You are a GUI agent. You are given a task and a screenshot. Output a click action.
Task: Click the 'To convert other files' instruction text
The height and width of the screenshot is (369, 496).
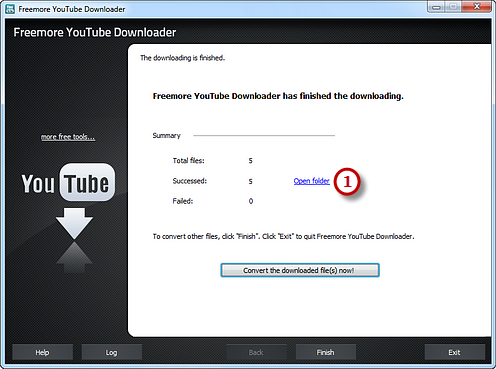coord(283,236)
